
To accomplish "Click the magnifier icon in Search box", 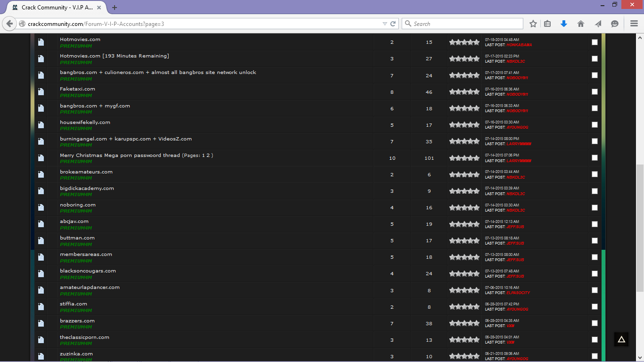I will (x=408, y=24).
